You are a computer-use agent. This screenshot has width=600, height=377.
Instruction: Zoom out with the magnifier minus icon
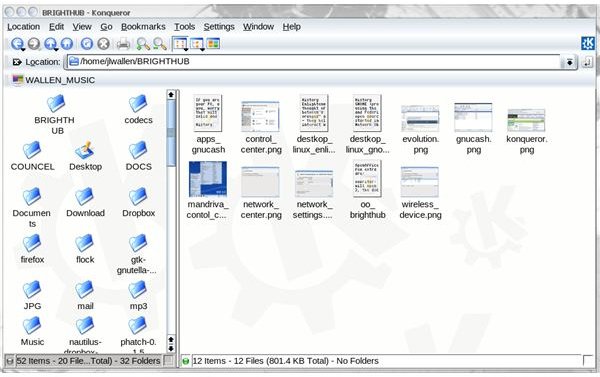click(x=160, y=44)
